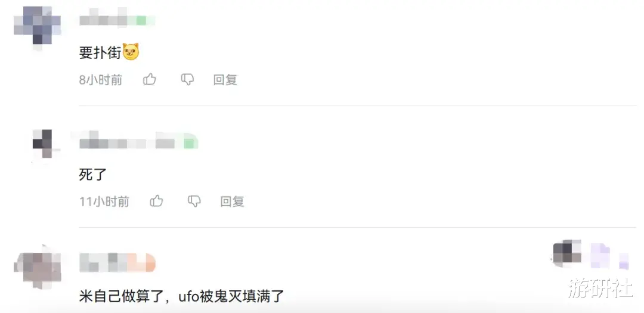Image resolution: width=644 pixels, height=313 pixels.
Task: Reply to the comment posted 8小时前
Action: pos(225,80)
